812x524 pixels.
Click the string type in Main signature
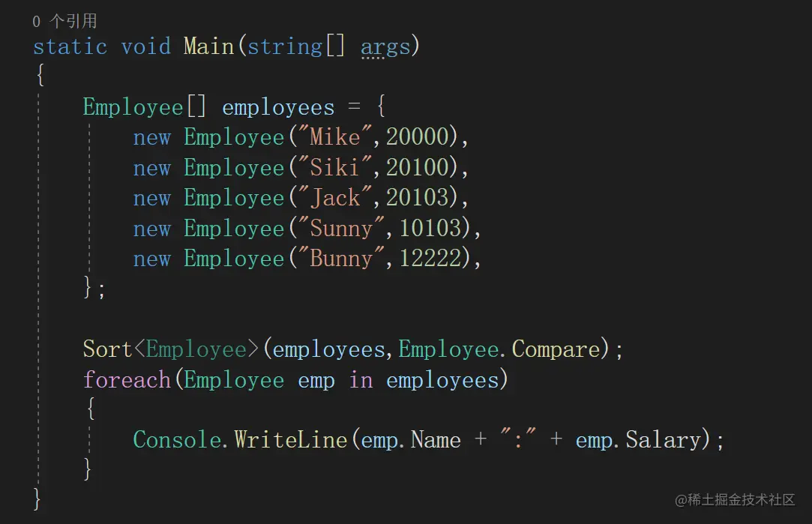click(x=285, y=47)
